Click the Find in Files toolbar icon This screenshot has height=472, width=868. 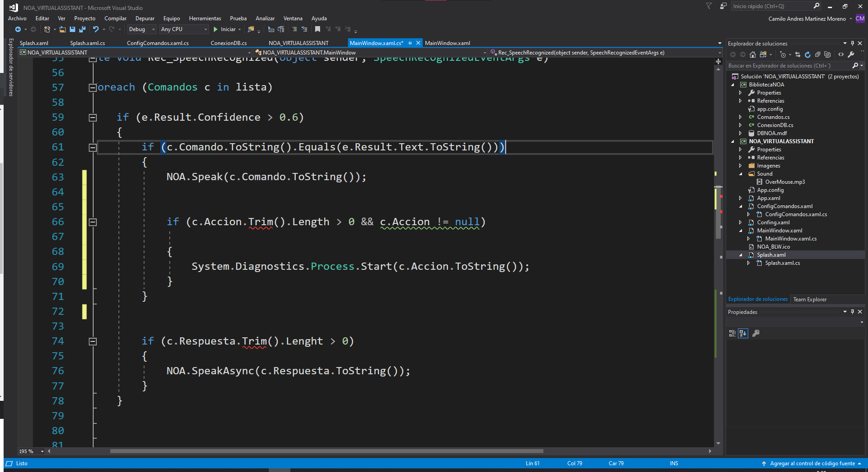point(251,29)
